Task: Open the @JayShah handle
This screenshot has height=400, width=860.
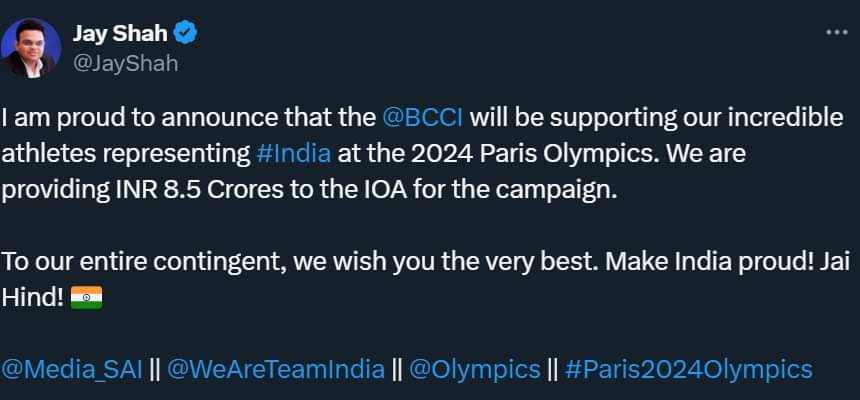Action: 124,62
